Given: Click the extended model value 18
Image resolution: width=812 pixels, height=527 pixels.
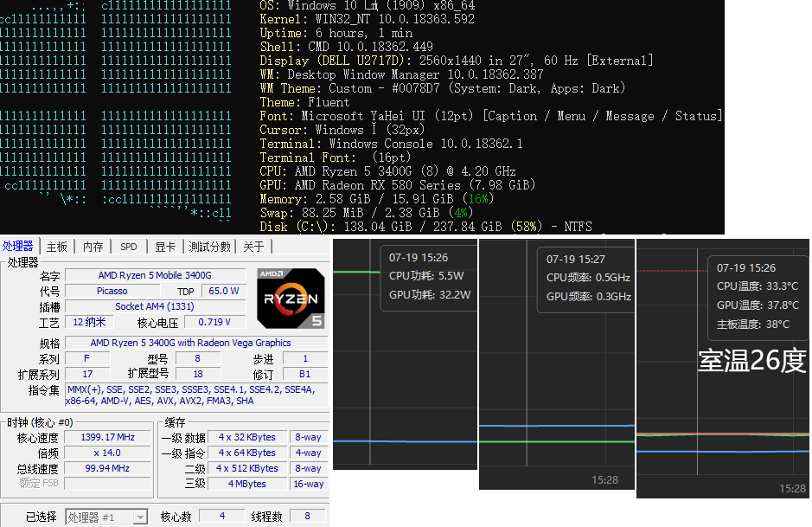Looking at the screenshot, I should (198, 374).
